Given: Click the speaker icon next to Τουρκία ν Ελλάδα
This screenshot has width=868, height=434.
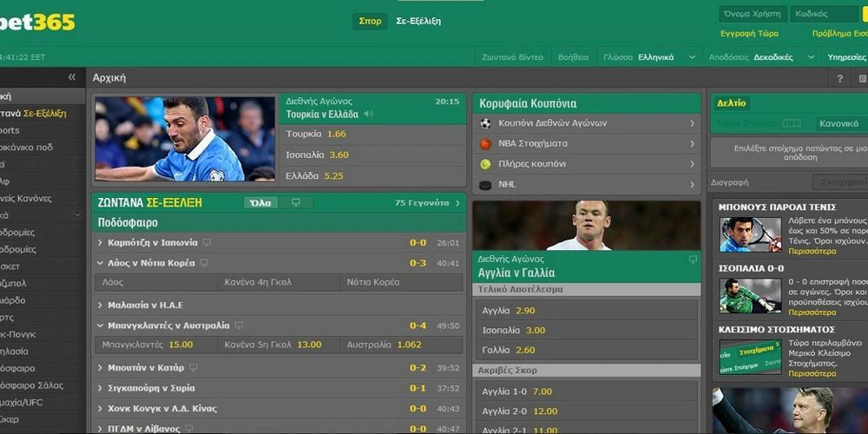Looking at the screenshot, I should tap(369, 114).
